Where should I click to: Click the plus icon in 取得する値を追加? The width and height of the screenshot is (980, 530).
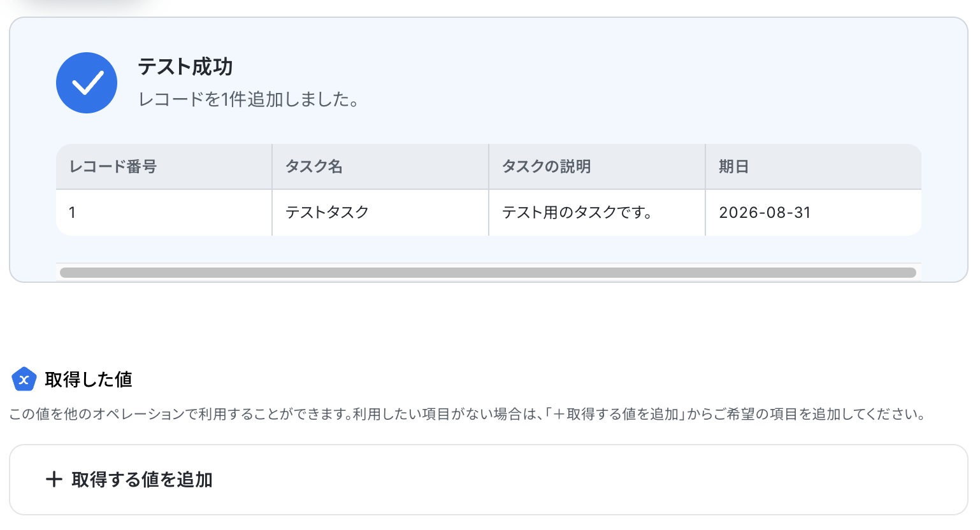tap(54, 479)
